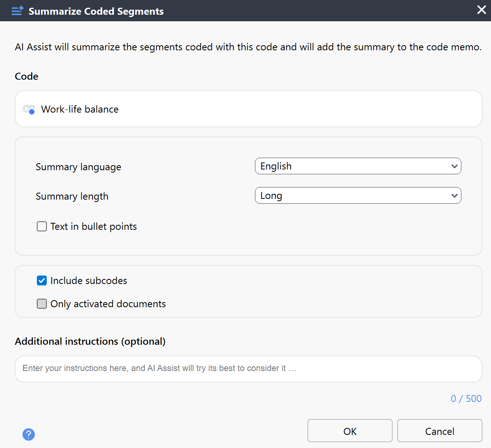Viewport: 491px width, 448px height.
Task: Select the Work-life balance code name
Action: (x=80, y=109)
